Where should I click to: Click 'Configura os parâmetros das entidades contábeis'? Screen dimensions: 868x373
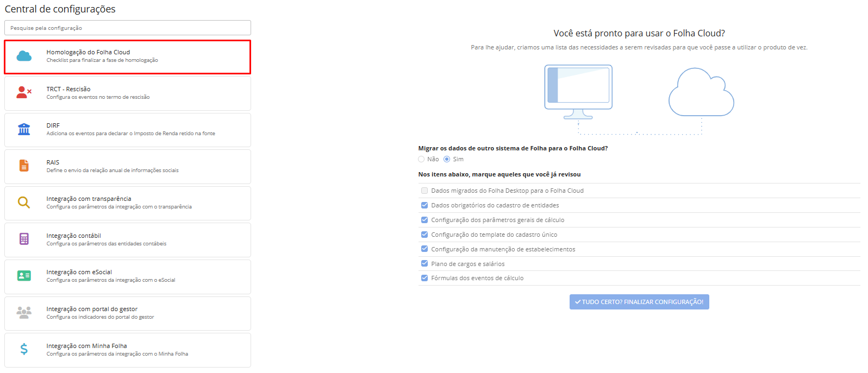pos(107,244)
